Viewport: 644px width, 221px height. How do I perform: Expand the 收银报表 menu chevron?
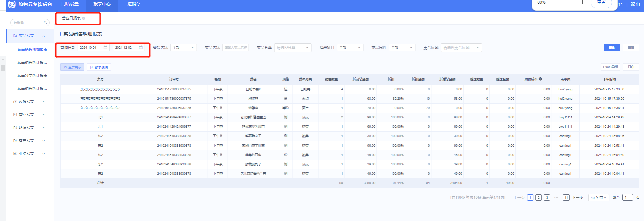[x=44, y=102]
